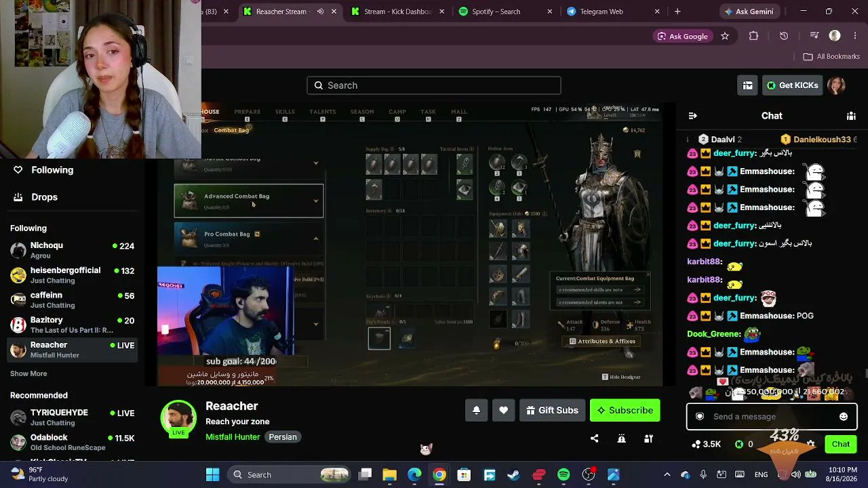Open recommended channel TYRIQUEHYDE
868x488 pixels.
click(72, 418)
